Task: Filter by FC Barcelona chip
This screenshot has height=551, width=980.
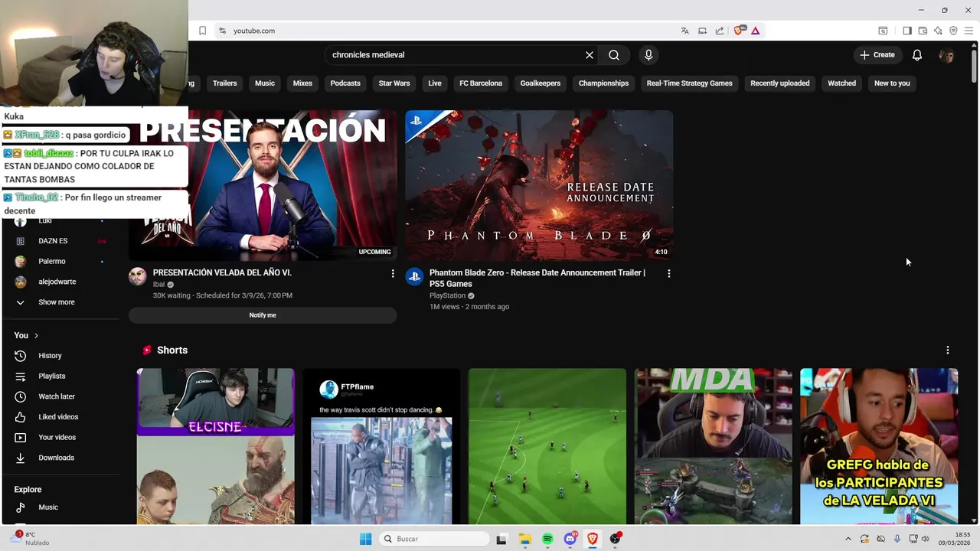Action: (481, 83)
